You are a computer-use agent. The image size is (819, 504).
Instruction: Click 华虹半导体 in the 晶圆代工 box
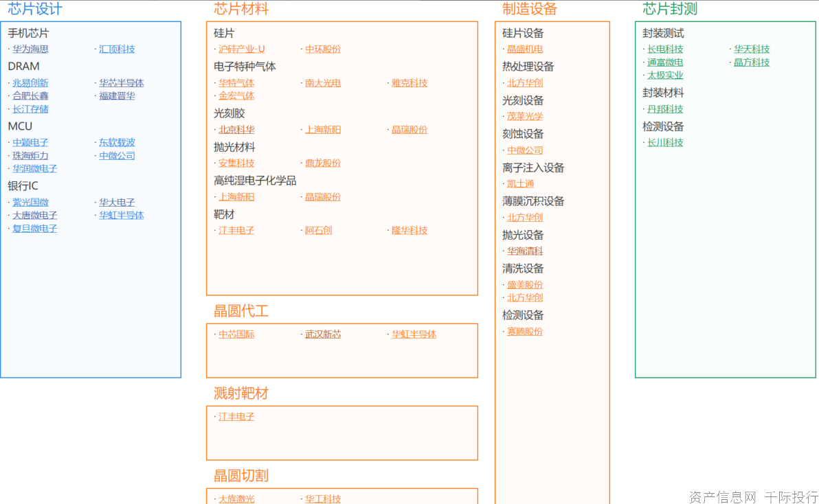click(414, 334)
